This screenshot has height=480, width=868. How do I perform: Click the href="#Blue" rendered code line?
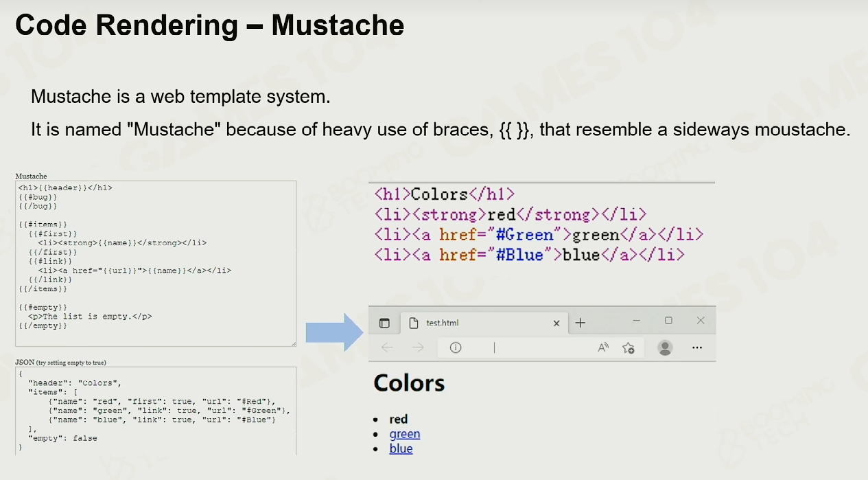tap(529, 255)
